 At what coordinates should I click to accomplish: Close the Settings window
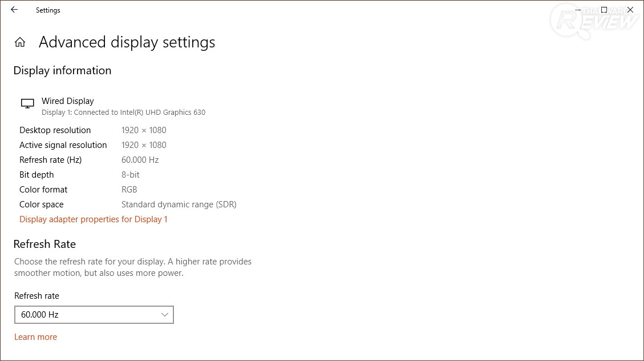[x=630, y=10]
